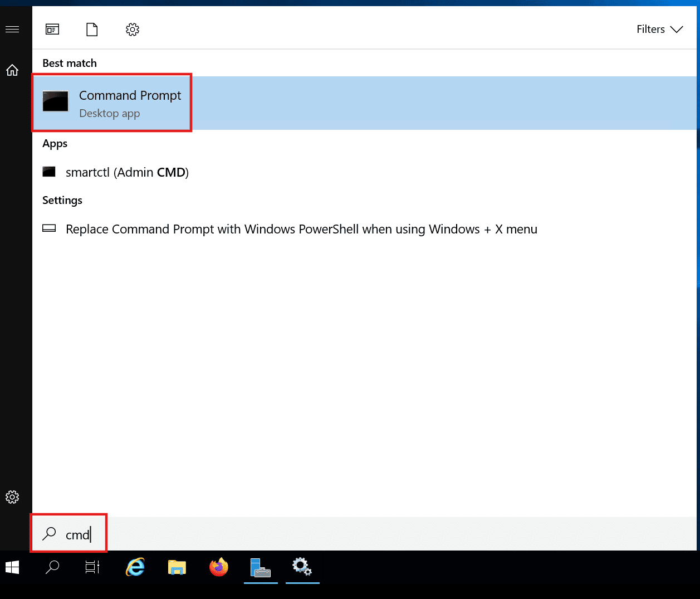
Task: Open Replace Command Prompt with PowerShell setting
Action: pyautogui.click(x=301, y=230)
